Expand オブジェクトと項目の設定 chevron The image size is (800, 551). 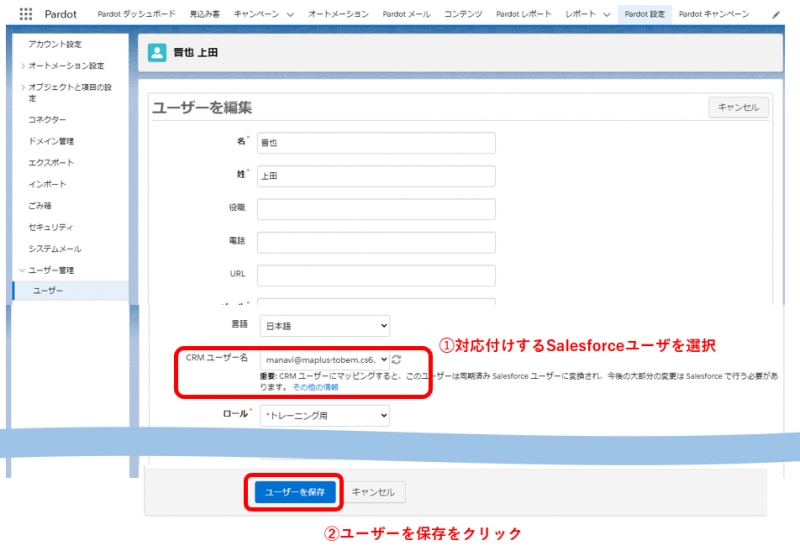coord(23,87)
